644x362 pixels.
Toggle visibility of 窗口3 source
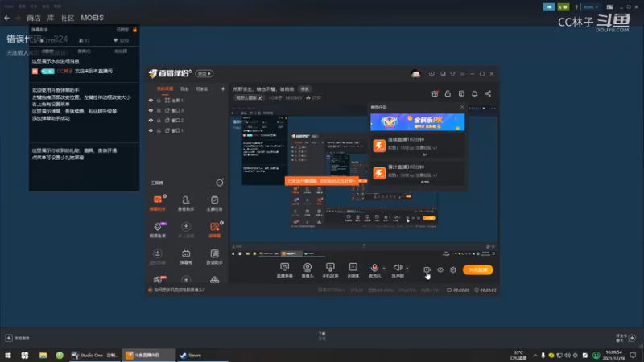click(151, 110)
